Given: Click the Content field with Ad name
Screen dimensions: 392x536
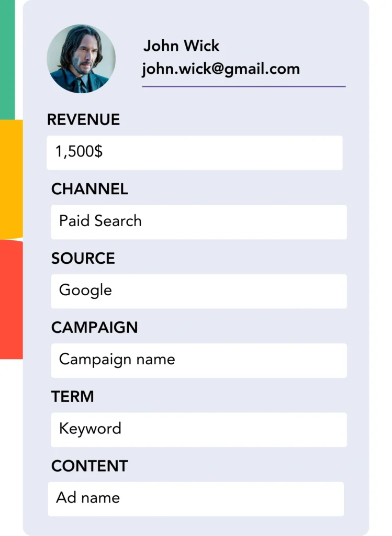Looking at the screenshot, I should point(196,498).
